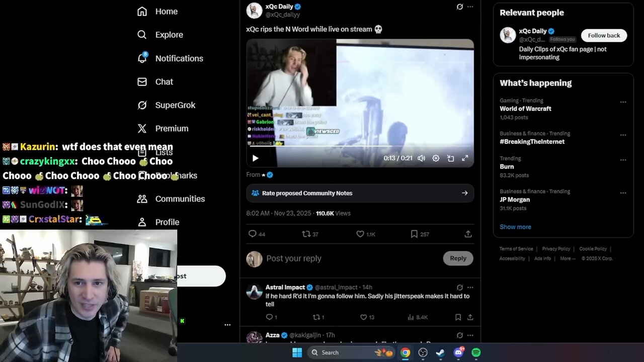Image resolution: width=644 pixels, height=362 pixels.
Task: Open the Windows Start menu
Action: [x=297, y=352]
